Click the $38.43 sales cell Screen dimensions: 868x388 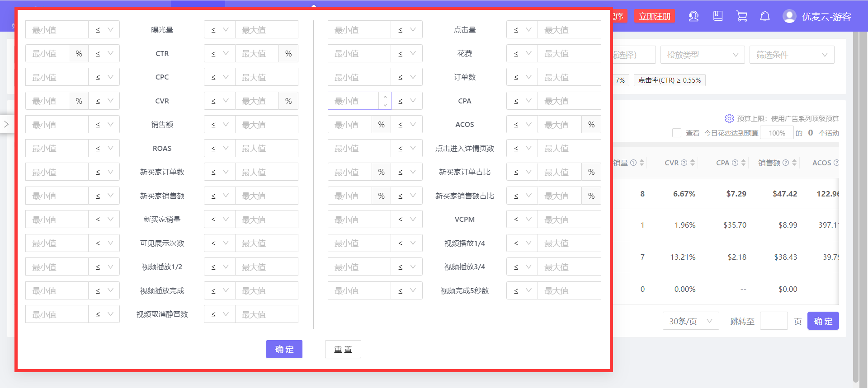(x=786, y=257)
